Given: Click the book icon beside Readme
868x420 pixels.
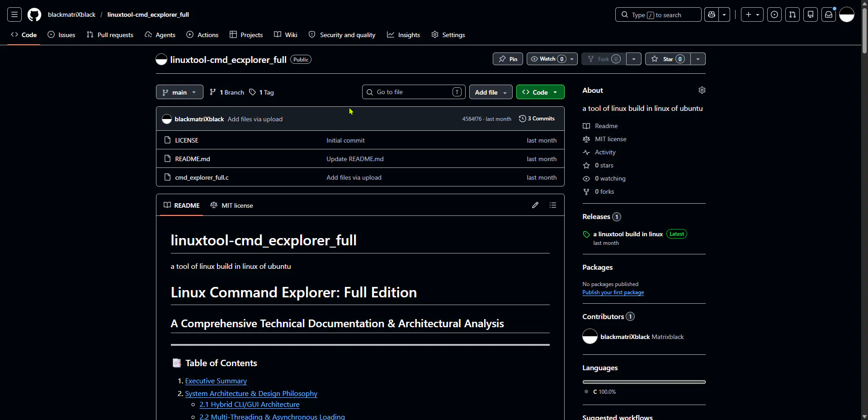Looking at the screenshot, I should pyautogui.click(x=586, y=126).
